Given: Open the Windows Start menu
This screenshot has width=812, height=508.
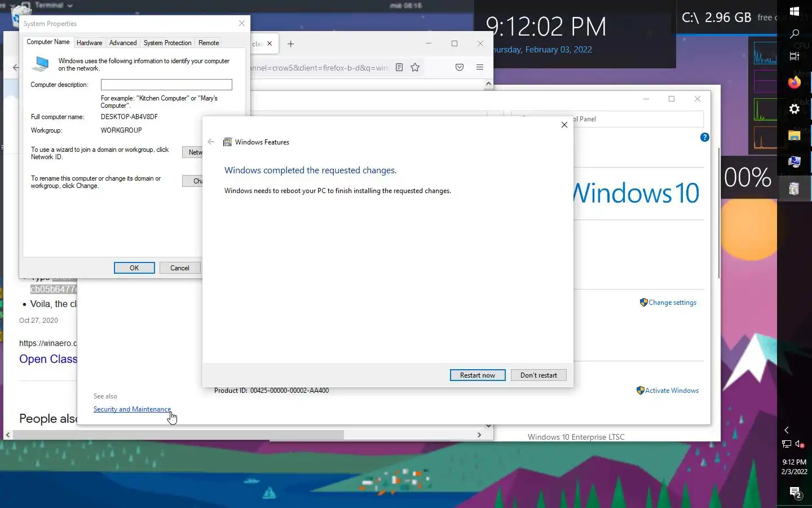Looking at the screenshot, I should [795, 11].
